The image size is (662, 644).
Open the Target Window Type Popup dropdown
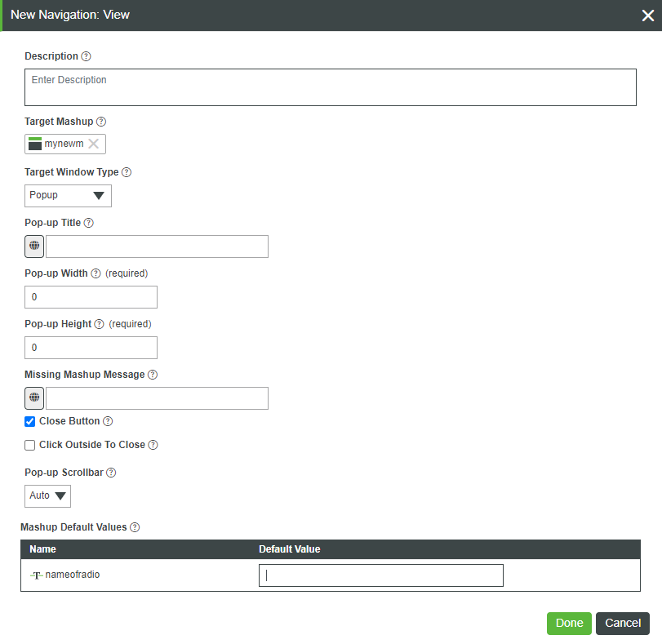(68, 196)
